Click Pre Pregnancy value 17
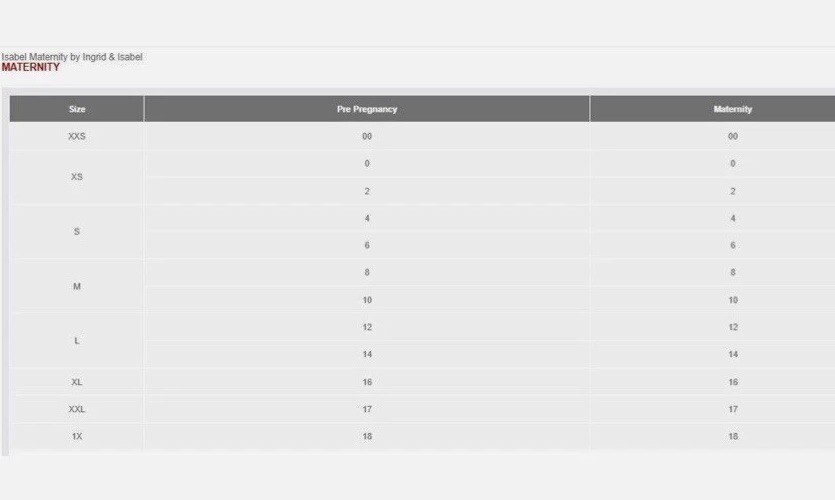The image size is (835, 500). click(x=367, y=409)
